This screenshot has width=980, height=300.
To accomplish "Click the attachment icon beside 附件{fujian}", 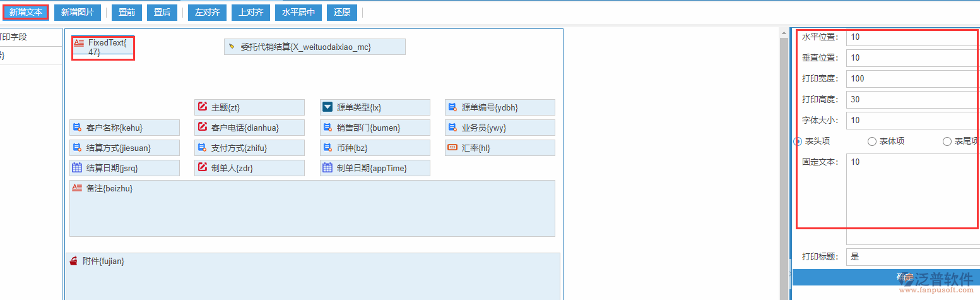I will [x=74, y=261].
